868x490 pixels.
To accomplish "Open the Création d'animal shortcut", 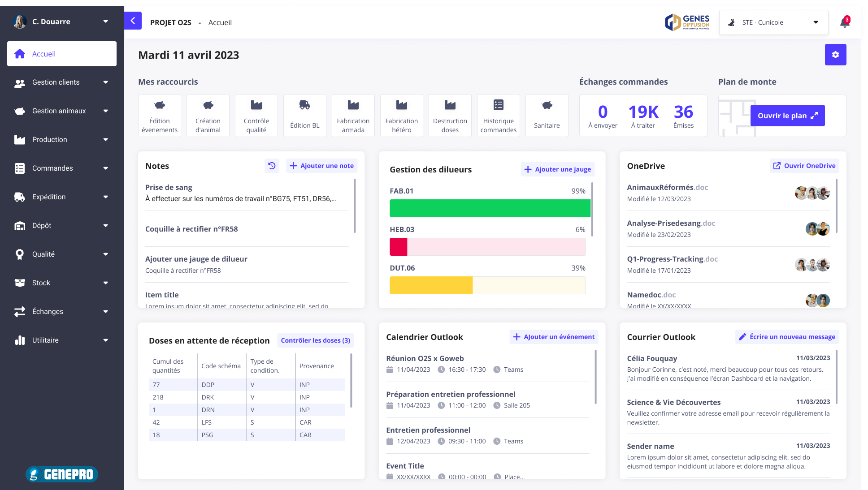I will [x=208, y=116].
